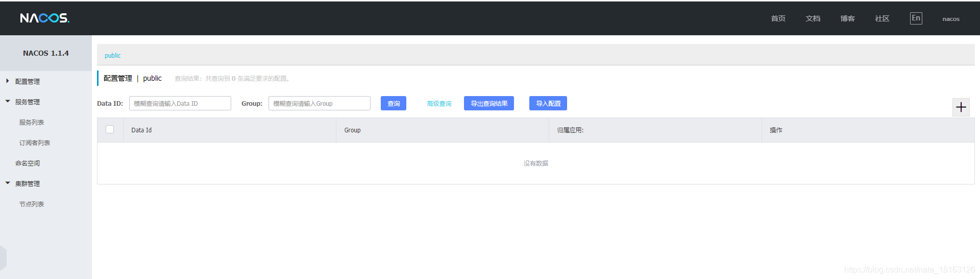The height and width of the screenshot is (279, 980).
Task: Open 订阅者列表 page
Action: tap(35, 143)
